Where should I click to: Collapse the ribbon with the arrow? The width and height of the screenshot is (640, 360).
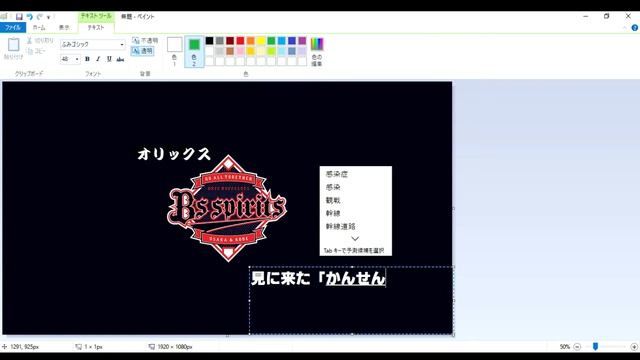coord(624,28)
